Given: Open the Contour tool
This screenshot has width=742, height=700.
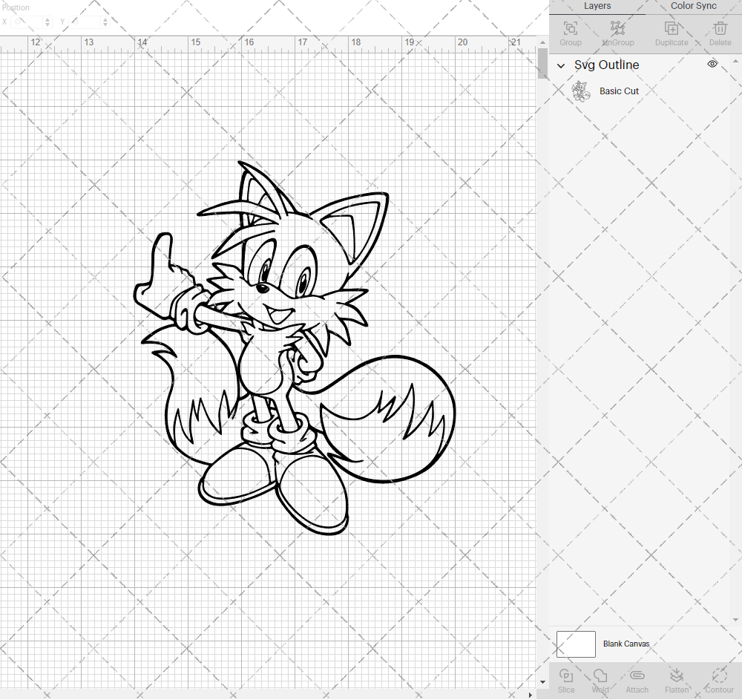Looking at the screenshot, I should point(718,679).
